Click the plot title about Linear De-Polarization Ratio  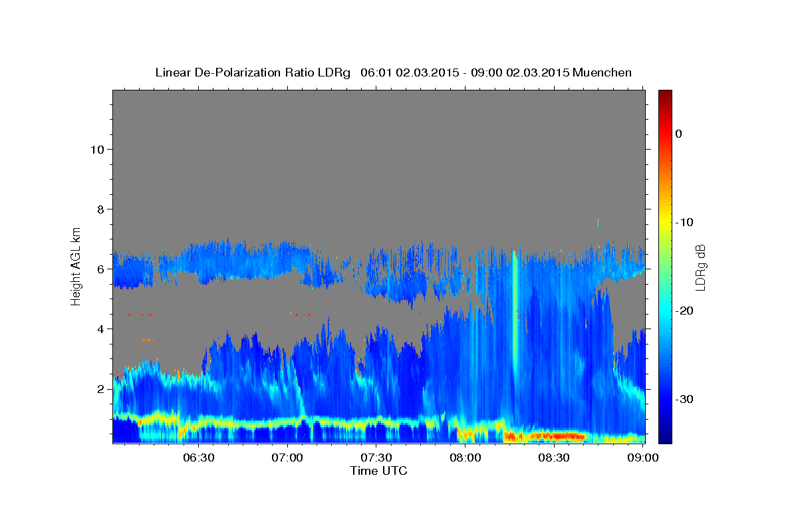[x=393, y=72]
